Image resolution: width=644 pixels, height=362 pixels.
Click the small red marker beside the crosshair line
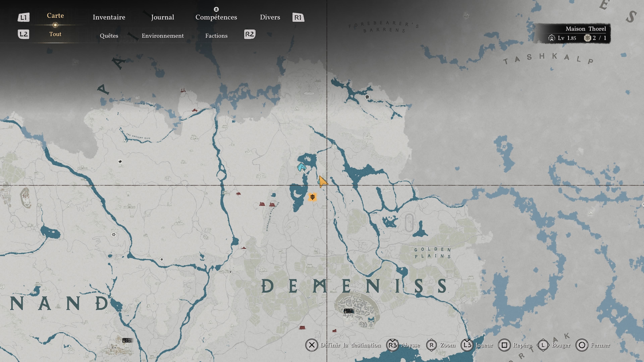(334, 331)
